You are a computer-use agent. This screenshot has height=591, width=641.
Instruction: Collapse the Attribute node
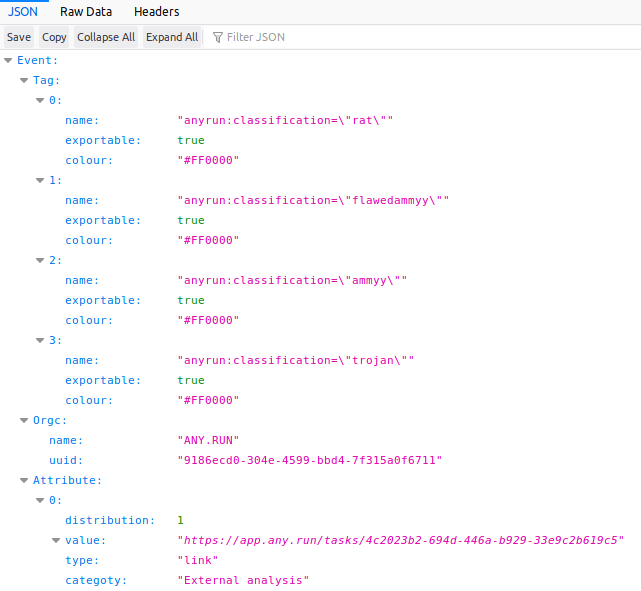coord(24,480)
